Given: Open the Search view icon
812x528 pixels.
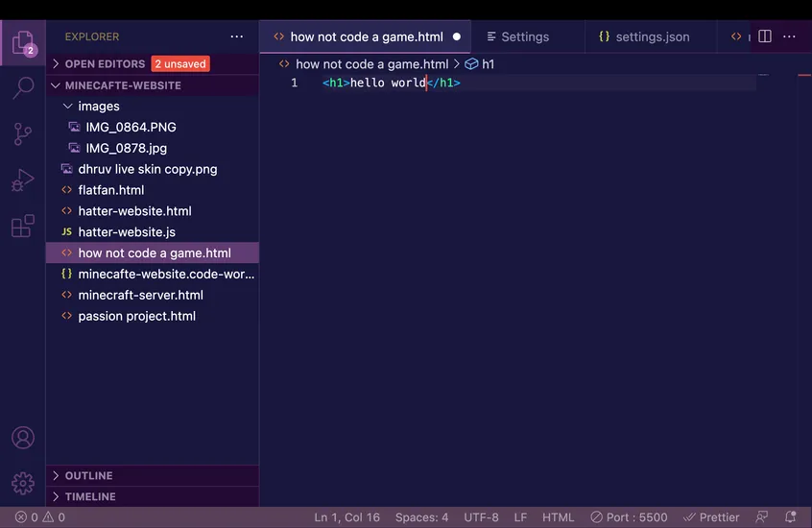Looking at the screenshot, I should coord(23,88).
